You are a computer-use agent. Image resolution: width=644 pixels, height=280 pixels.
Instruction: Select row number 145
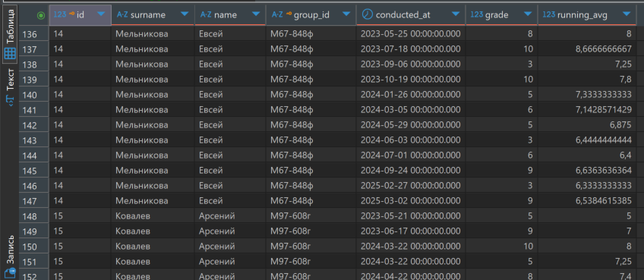tap(33, 171)
